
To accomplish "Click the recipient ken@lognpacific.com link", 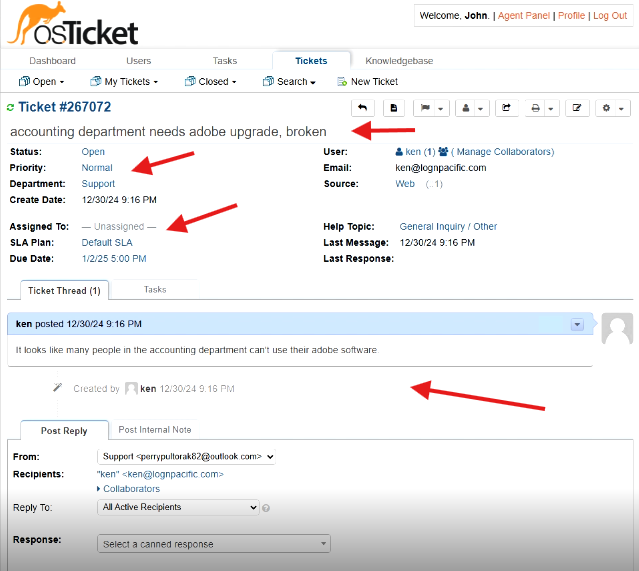I will (x=160, y=474).
